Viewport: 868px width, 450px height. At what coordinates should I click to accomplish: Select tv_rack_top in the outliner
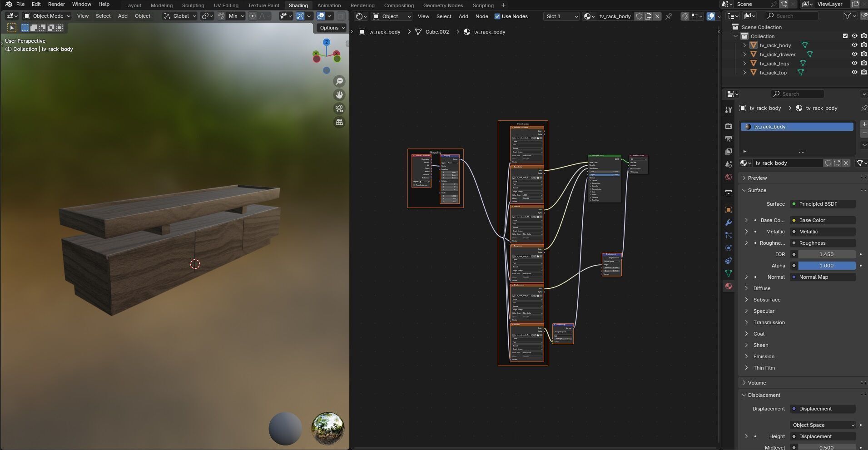click(773, 73)
